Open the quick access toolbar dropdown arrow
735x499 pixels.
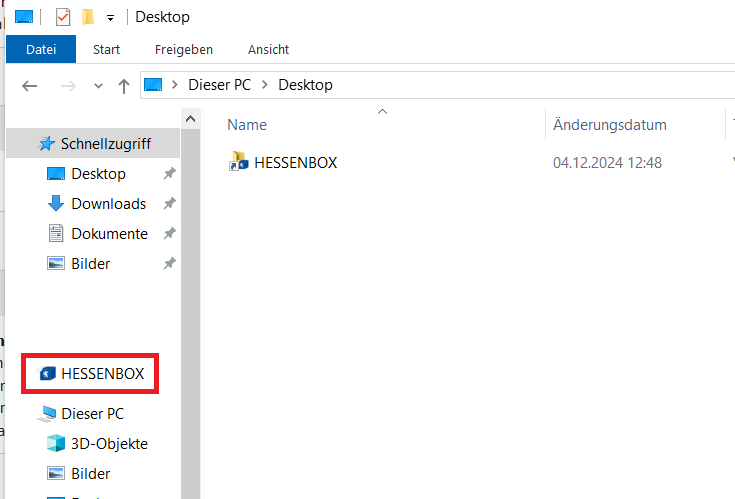pos(109,18)
